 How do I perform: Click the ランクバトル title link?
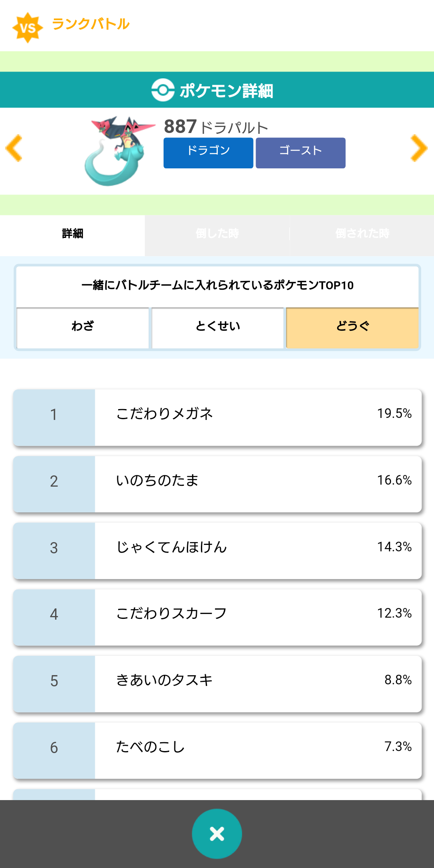[91, 24]
